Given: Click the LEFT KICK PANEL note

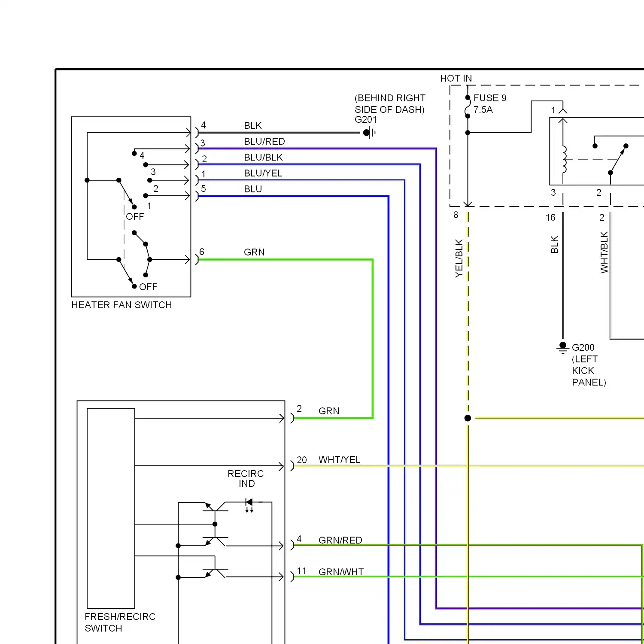Looking at the screenshot, I should 589,371.
